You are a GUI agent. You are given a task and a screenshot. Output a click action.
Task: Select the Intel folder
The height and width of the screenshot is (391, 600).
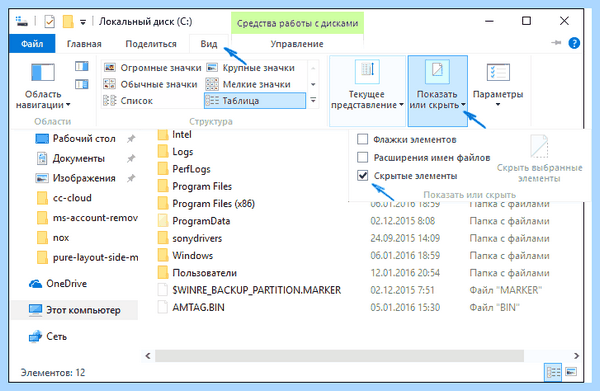[x=174, y=135]
